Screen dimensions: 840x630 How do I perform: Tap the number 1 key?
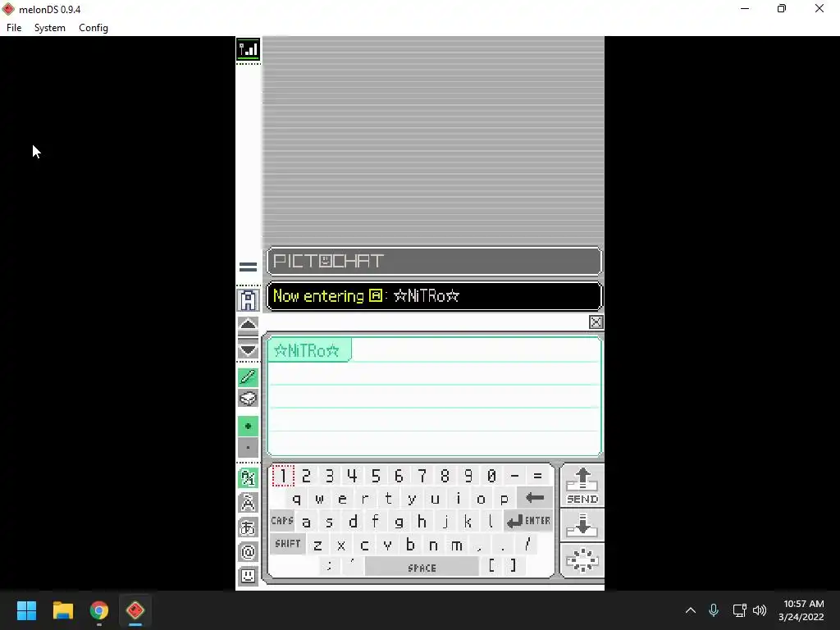pos(283,476)
